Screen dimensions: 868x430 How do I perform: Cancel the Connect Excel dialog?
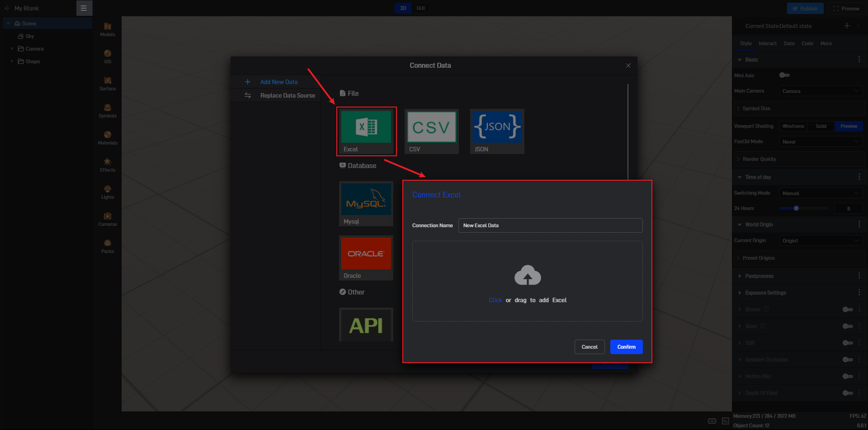(x=589, y=347)
